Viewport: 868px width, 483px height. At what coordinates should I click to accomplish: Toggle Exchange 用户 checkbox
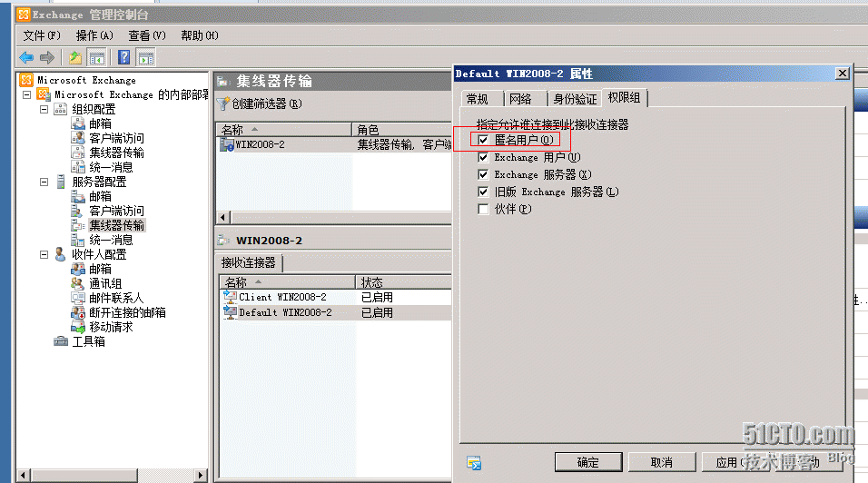483,157
